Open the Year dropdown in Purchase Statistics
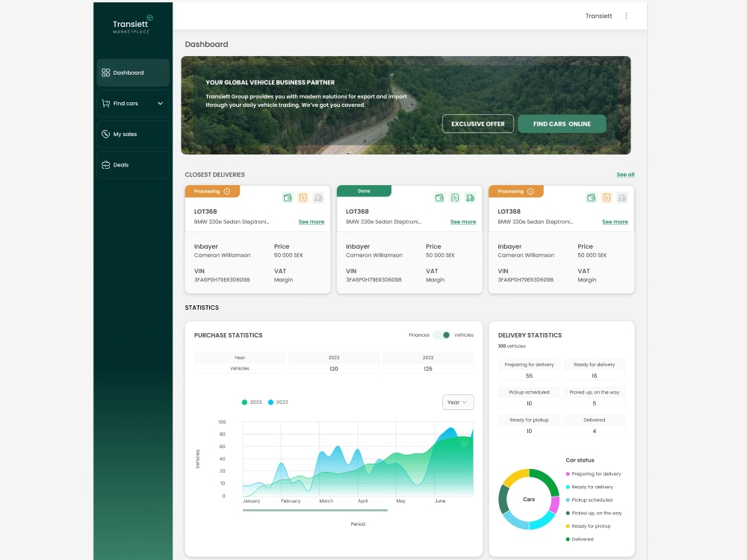 click(x=458, y=402)
